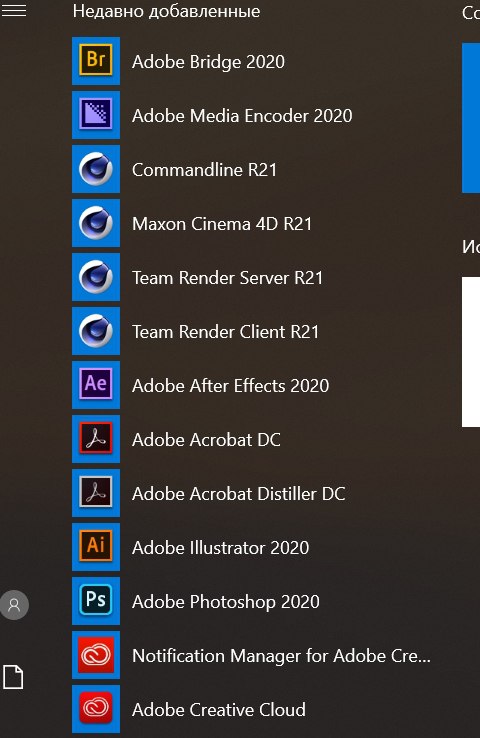The height and width of the screenshot is (738, 480).
Task: Select 'Adobe After Effects 2020' text
Action: pyautogui.click(x=231, y=386)
